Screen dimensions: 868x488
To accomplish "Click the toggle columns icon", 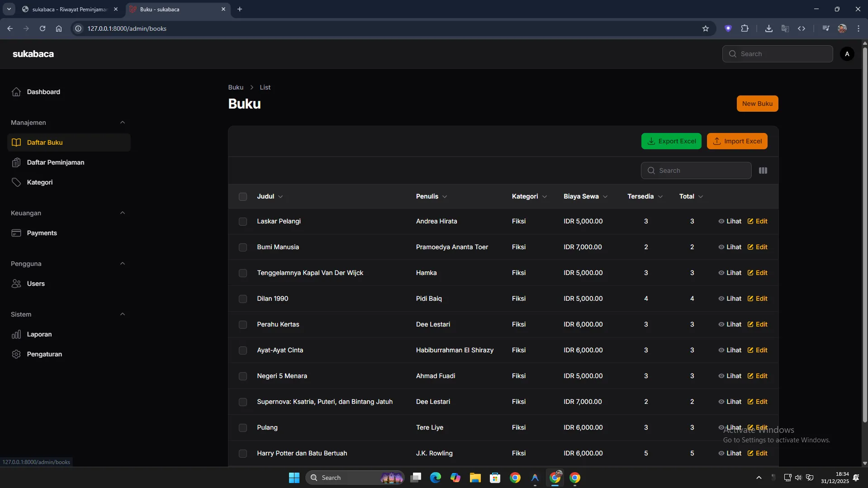I will 763,171.
